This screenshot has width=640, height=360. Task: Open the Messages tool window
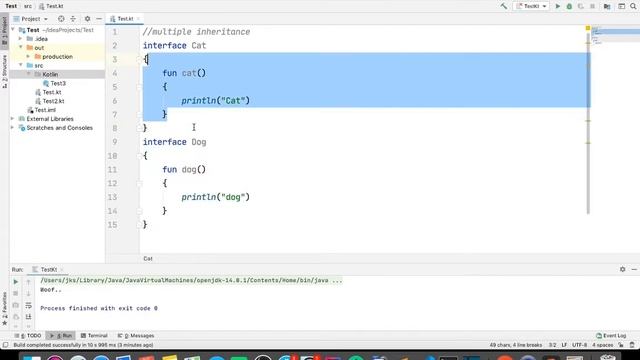(136, 336)
